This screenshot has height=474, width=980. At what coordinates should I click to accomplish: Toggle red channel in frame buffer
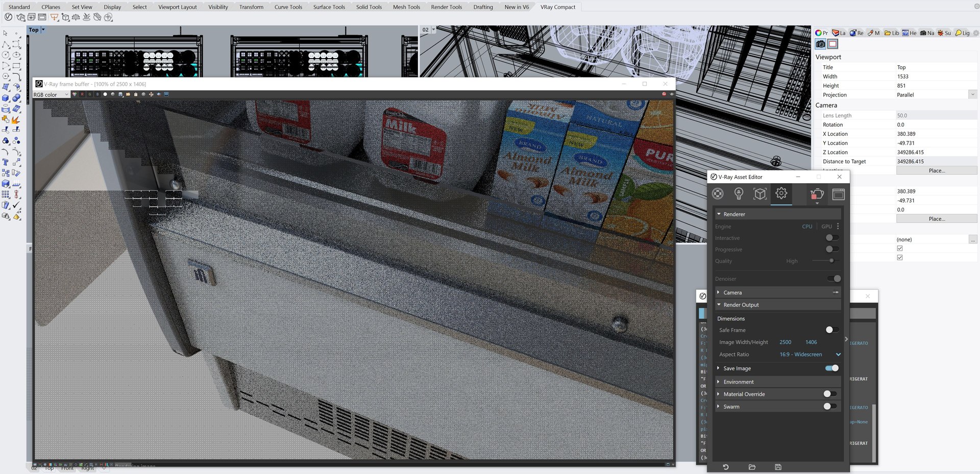tap(82, 94)
